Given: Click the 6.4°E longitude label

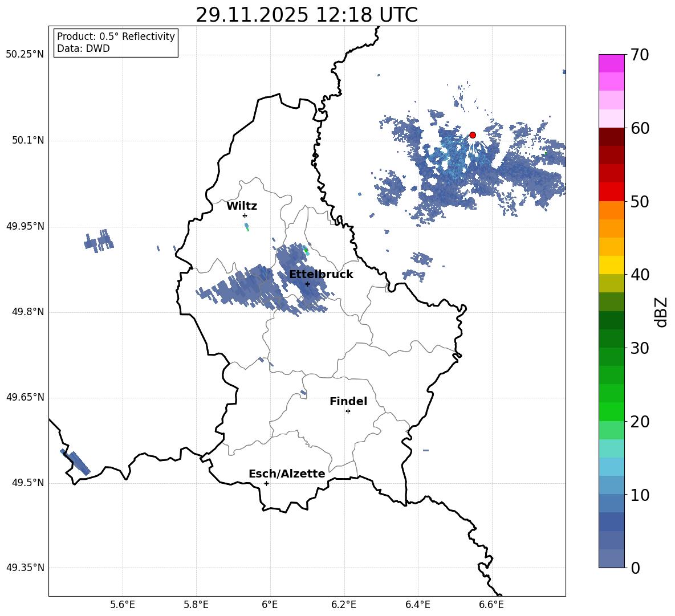Looking at the screenshot, I should click(x=417, y=605).
